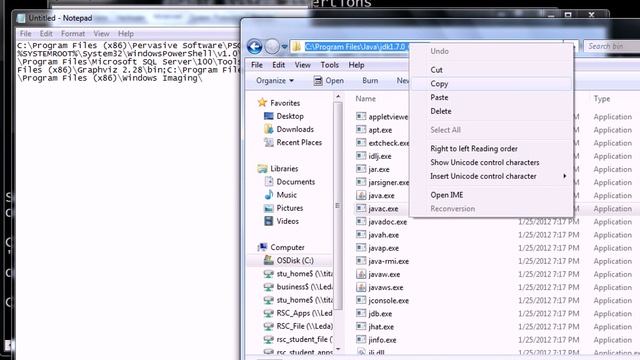Open the recent locations dropdown arrow
The image size is (640, 360).
284,47
